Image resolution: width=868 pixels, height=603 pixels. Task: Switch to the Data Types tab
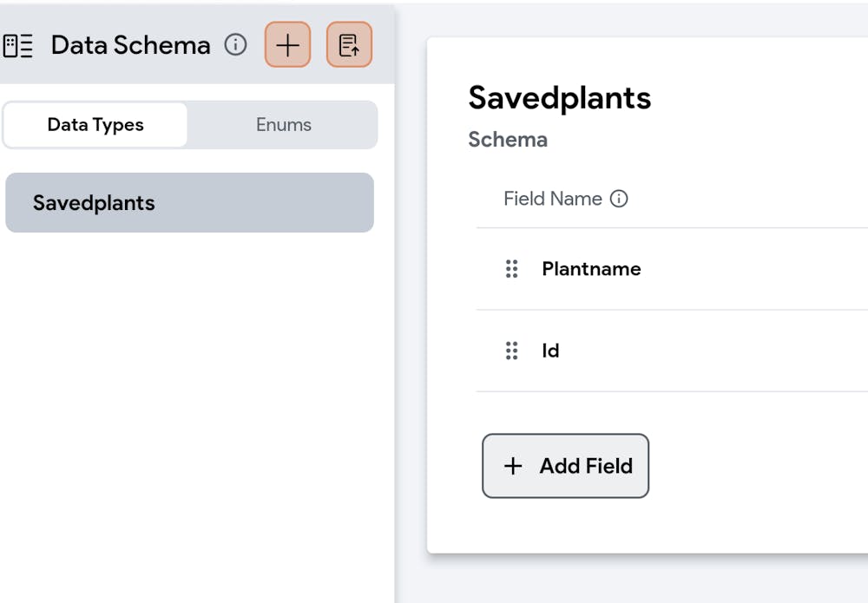tap(95, 125)
